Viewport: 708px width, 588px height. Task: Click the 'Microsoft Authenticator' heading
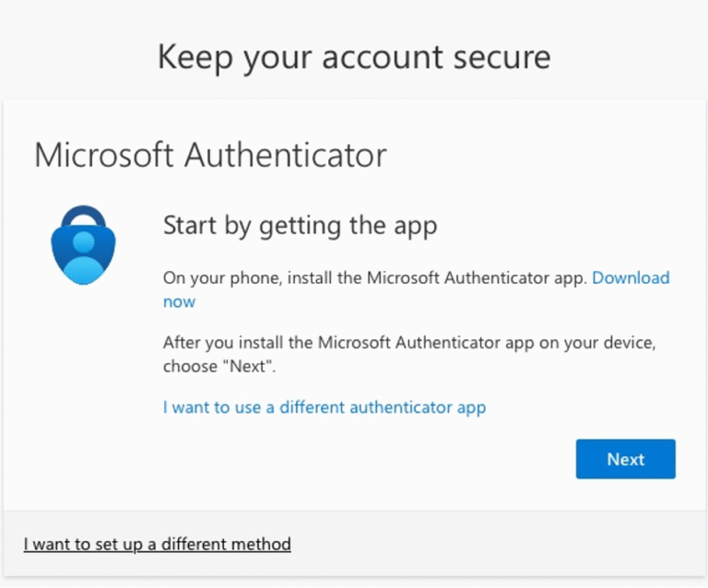point(210,155)
